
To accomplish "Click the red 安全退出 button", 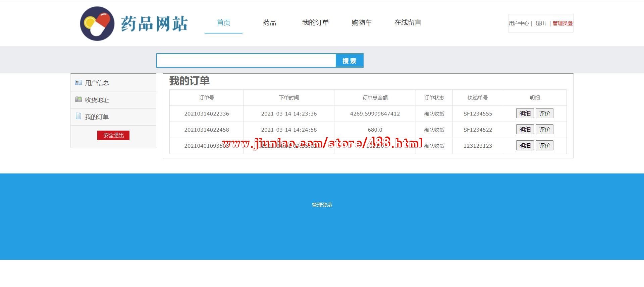I will 113,135.
